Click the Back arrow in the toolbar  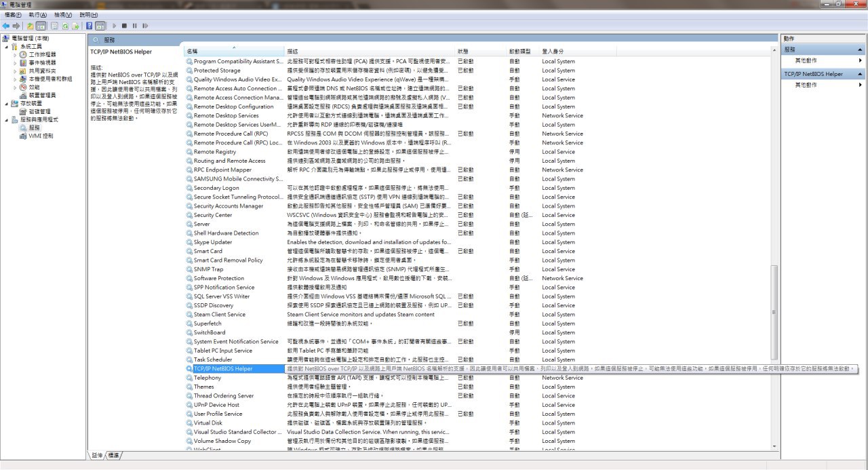coord(6,26)
